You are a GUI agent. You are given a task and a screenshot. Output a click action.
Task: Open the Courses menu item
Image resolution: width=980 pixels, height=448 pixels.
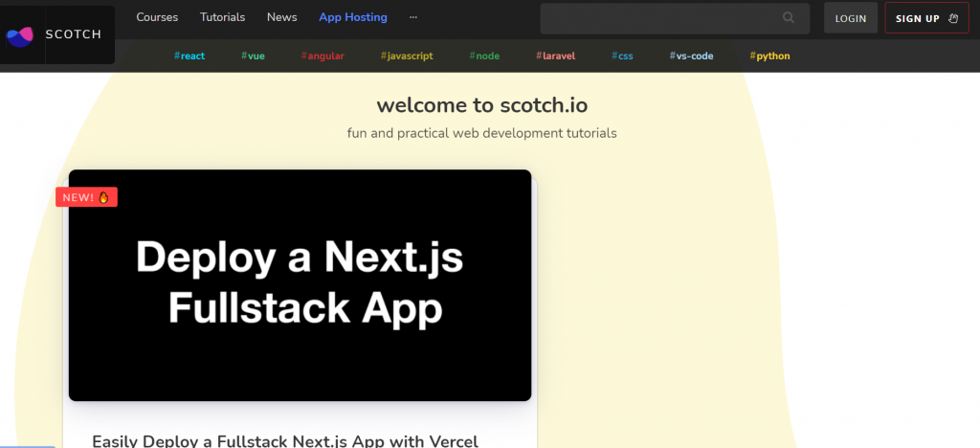coord(157,17)
